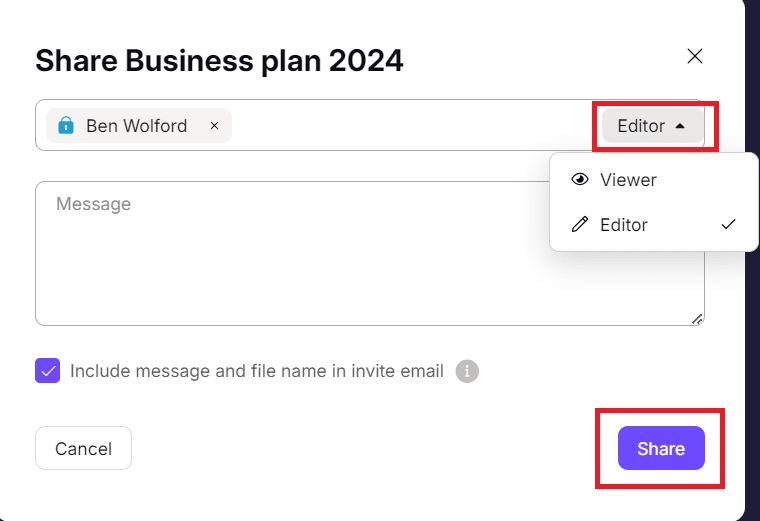Uncheck Include message and file name checkbox
Screen dimensions: 760x521
(48, 371)
